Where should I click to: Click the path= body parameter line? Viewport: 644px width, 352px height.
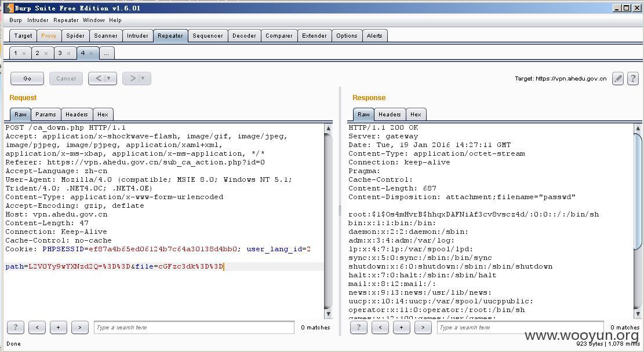(x=115, y=267)
